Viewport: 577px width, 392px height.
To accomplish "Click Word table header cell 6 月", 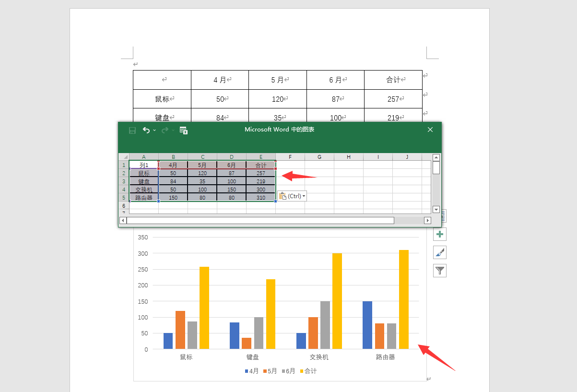I will click(x=335, y=80).
